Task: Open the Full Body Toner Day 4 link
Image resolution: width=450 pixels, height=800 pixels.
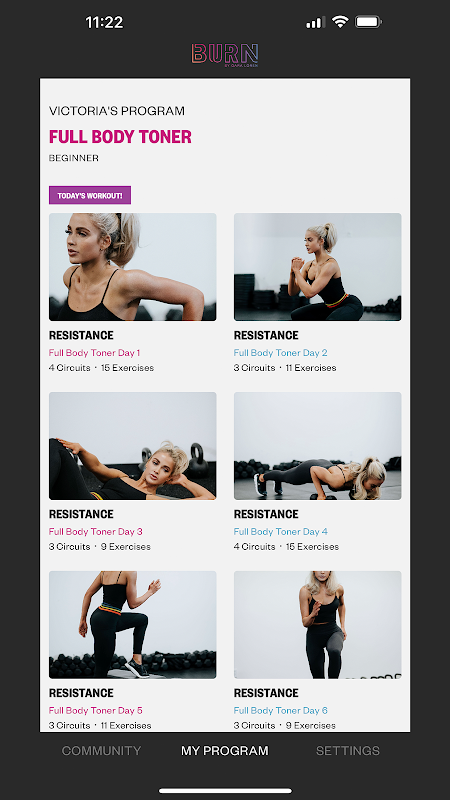Action: 281,532
